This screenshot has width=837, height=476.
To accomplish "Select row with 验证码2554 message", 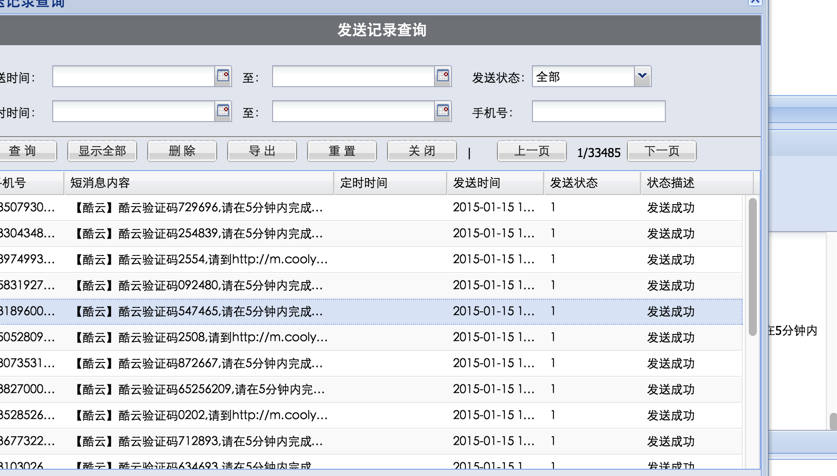I will pyautogui.click(x=371, y=259).
